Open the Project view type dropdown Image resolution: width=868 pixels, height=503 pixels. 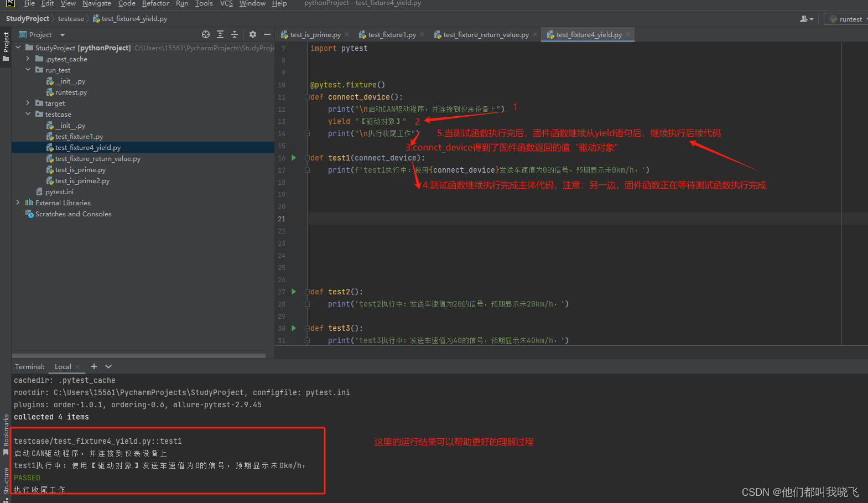tap(63, 35)
